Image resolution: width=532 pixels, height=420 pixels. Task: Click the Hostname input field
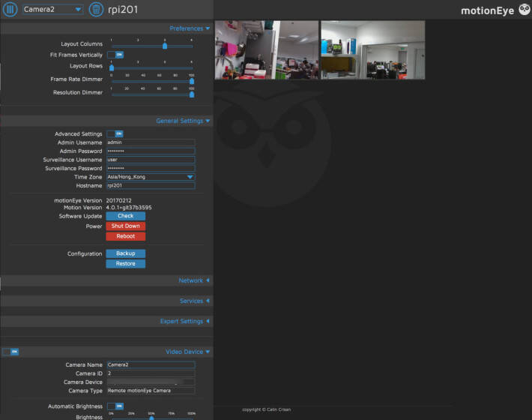151,186
